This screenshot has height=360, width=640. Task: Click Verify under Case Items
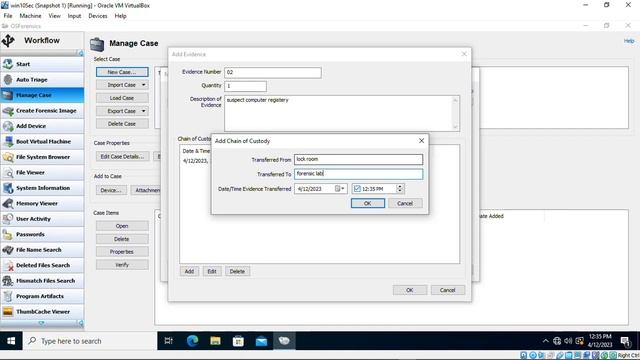click(x=122, y=265)
